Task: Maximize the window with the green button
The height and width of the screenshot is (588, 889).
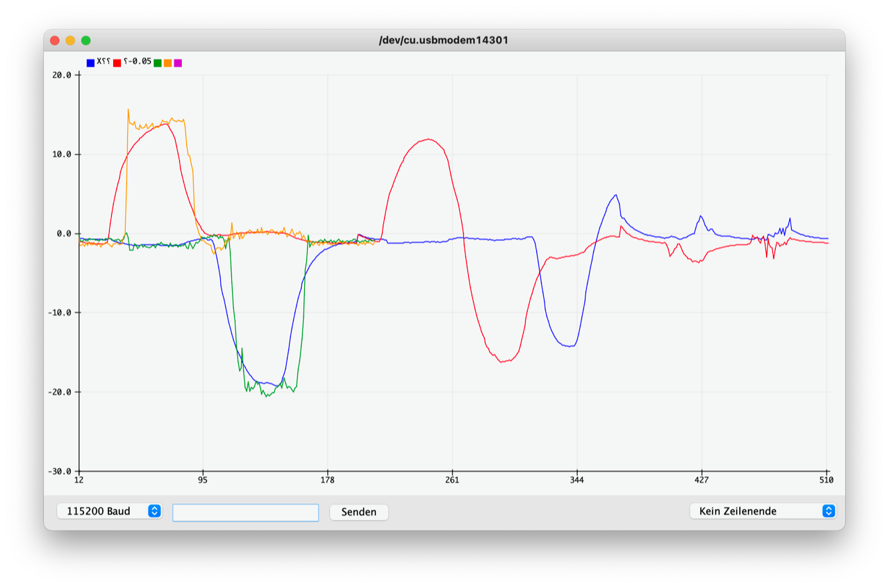Action: tap(86, 40)
